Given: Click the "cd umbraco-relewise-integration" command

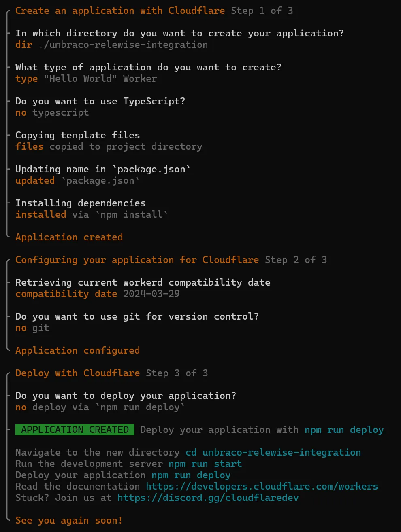Looking at the screenshot, I should coord(273,452).
